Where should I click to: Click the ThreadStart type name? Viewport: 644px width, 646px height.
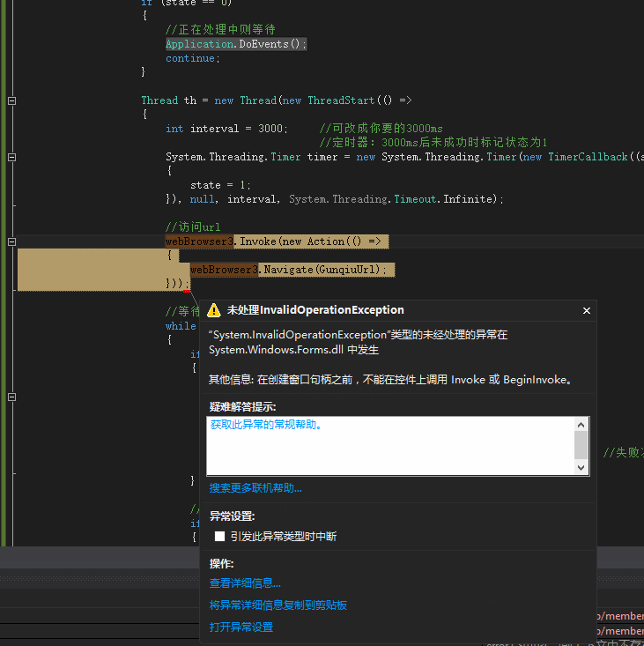click(x=341, y=100)
